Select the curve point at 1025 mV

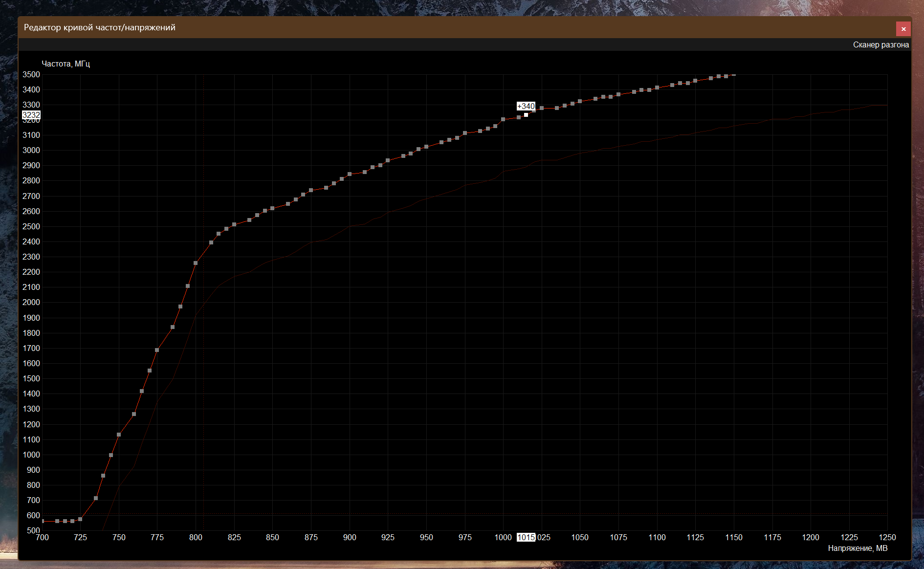(x=542, y=108)
